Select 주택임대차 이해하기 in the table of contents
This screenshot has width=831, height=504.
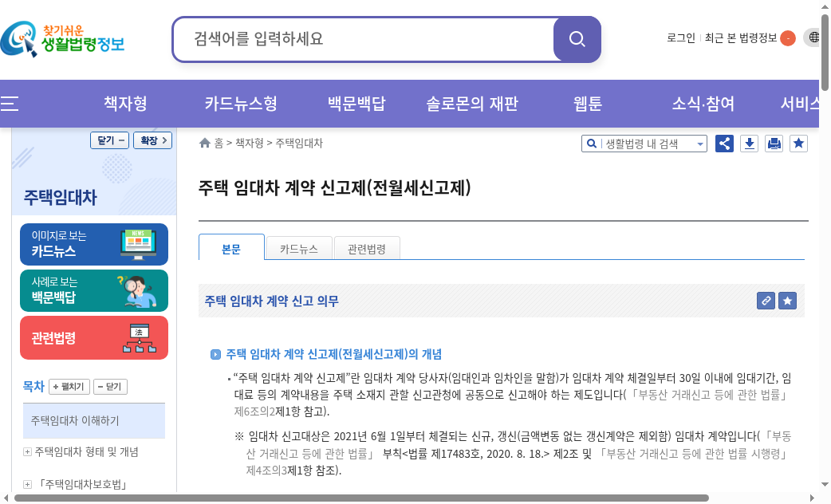(94, 421)
